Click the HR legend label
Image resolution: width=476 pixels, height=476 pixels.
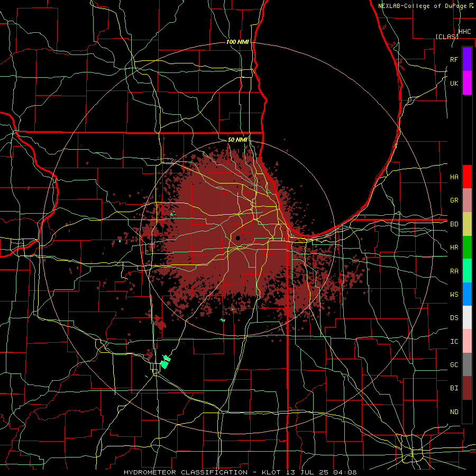(454, 248)
